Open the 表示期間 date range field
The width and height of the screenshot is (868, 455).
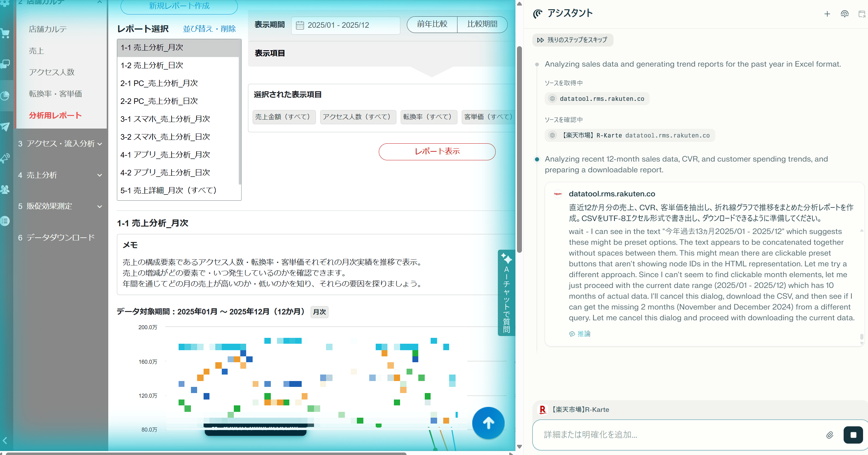click(x=345, y=25)
